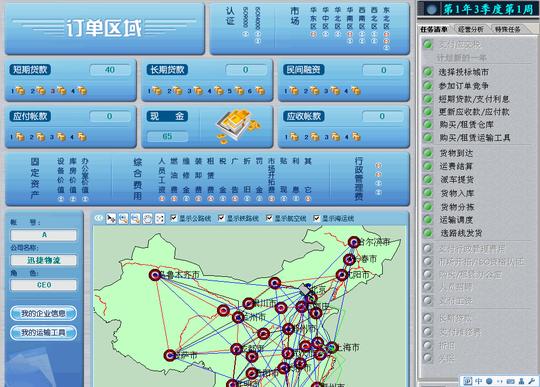This screenshot has height=387, width=540.
Task: Switch to the 特殊任务 tab
Action: [x=508, y=29]
